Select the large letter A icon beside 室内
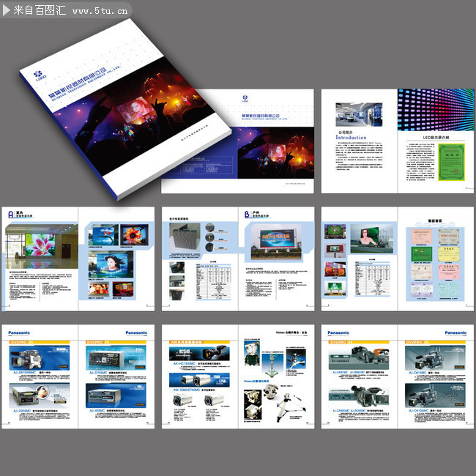This screenshot has height=476, width=476. (11, 215)
